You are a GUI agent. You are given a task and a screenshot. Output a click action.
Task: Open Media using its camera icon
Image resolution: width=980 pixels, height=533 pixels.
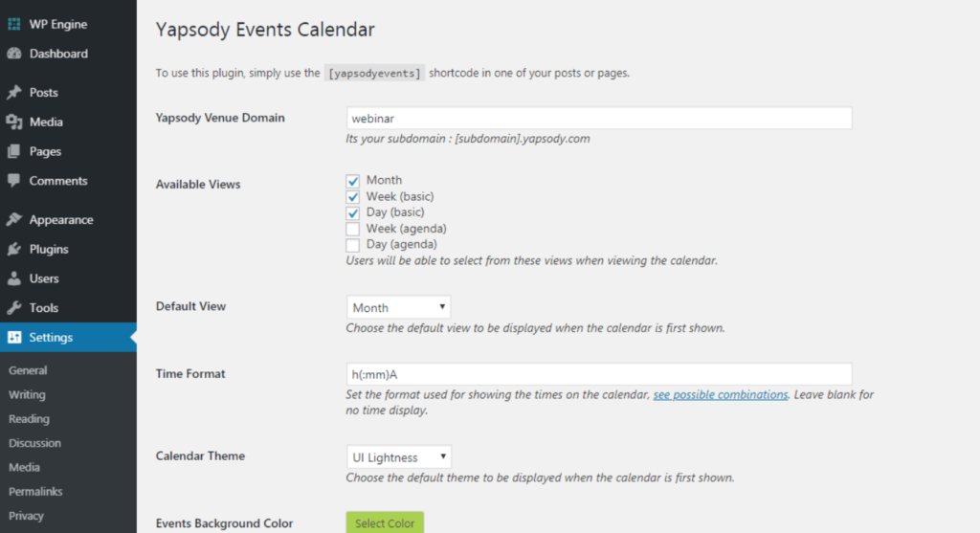tap(14, 122)
